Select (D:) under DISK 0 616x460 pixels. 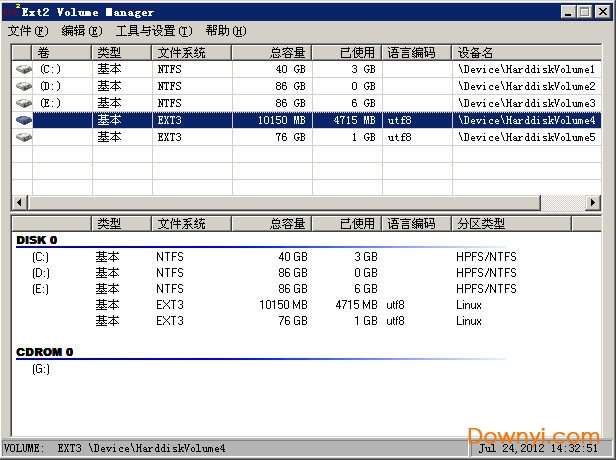pos(40,273)
